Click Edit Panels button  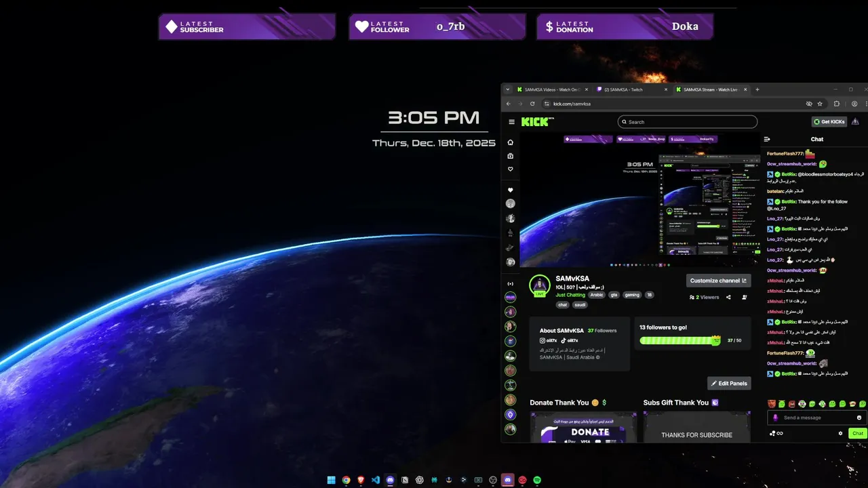click(x=729, y=383)
